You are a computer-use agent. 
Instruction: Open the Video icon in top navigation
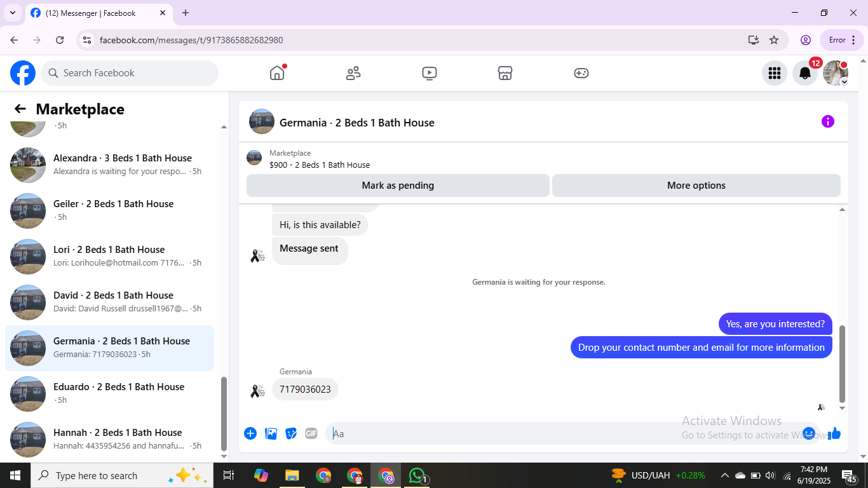[x=430, y=73]
